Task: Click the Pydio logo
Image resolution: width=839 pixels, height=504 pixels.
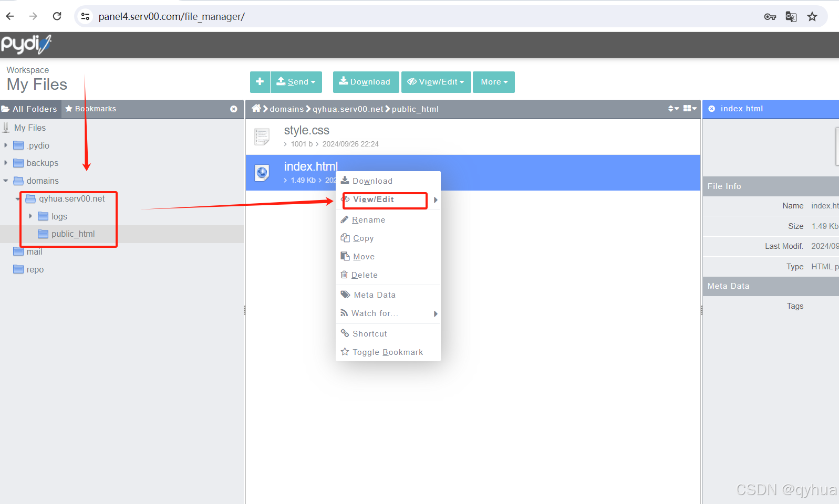Action: coord(26,45)
